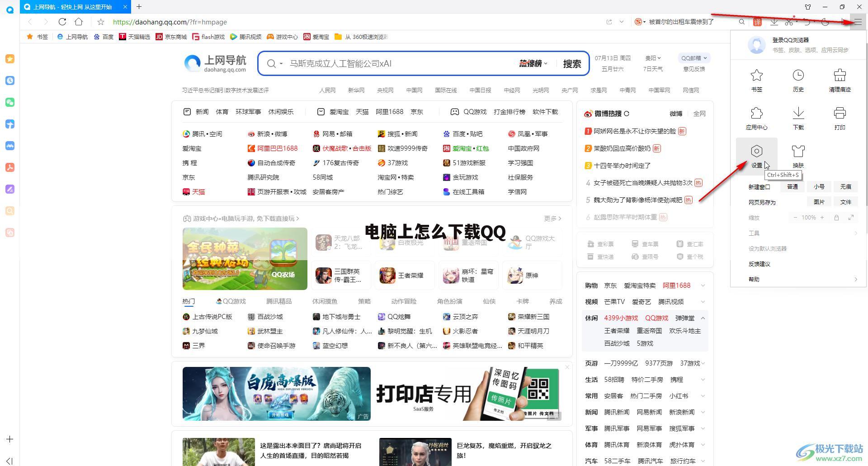Reload the current page
The height and width of the screenshot is (466, 868).
coord(62,22)
